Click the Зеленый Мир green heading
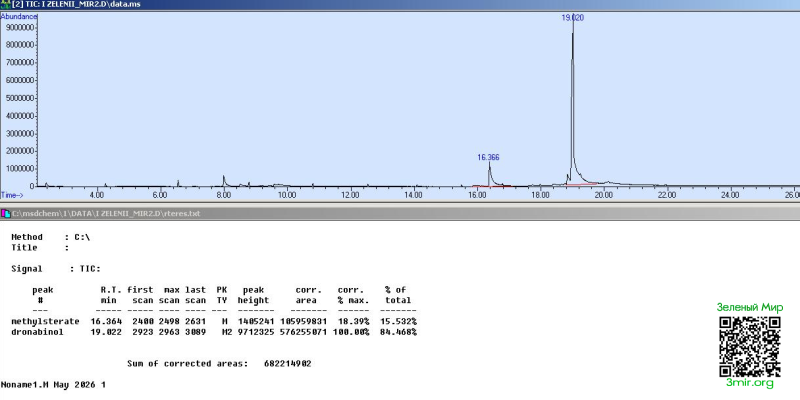800x400 pixels. point(749,307)
